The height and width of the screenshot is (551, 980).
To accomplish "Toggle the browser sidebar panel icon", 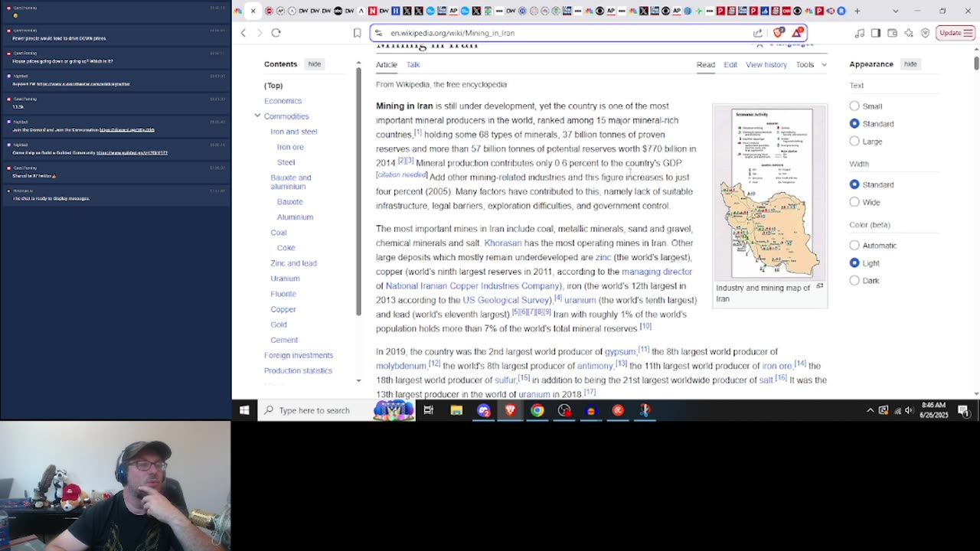I will (x=876, y=33).
